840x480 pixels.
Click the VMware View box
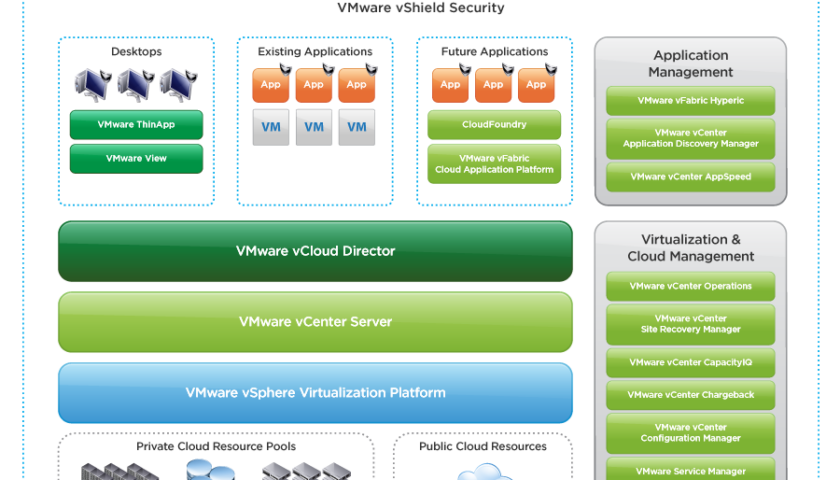coord(136,159)
